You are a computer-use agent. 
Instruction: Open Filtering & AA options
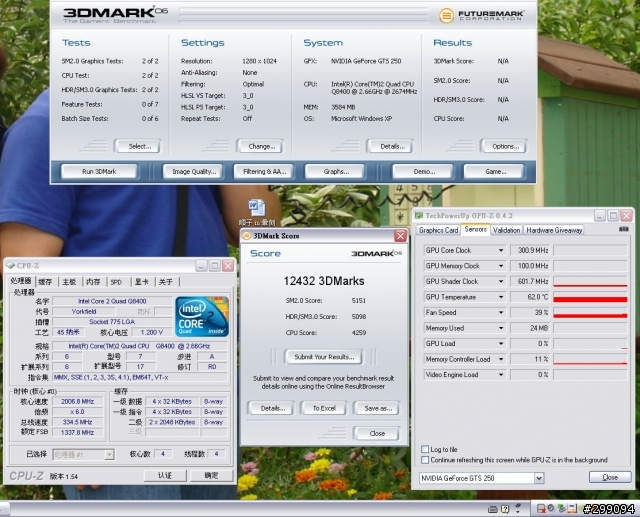(x=264, y=172)
